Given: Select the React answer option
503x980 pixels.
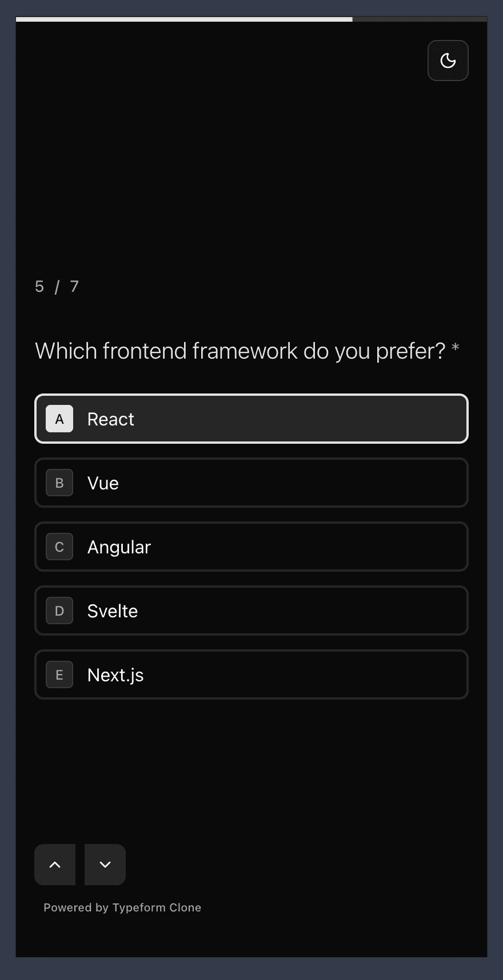Looking at the screenshot, I should click(251, 419).
